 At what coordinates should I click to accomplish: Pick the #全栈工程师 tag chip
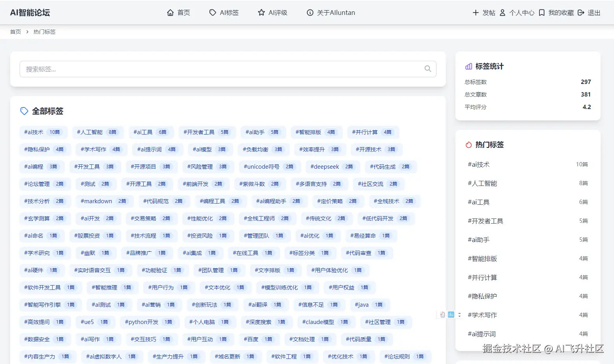pos(268,218)
